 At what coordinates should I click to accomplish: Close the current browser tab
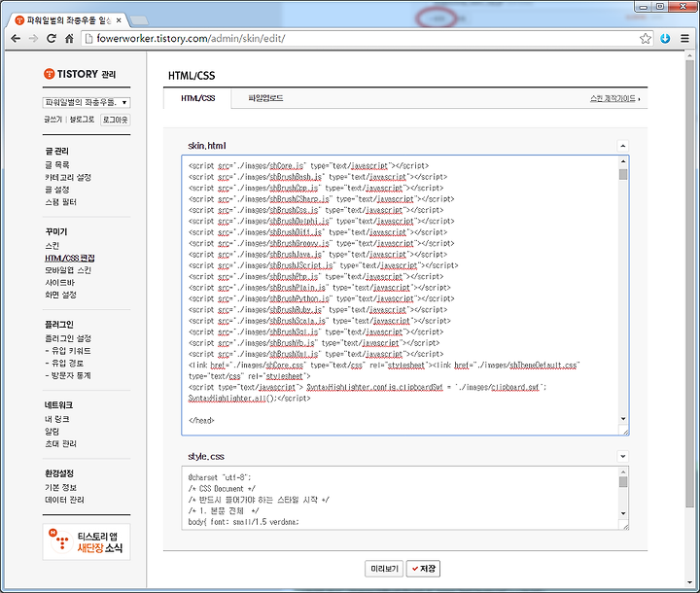pos(119,20)
